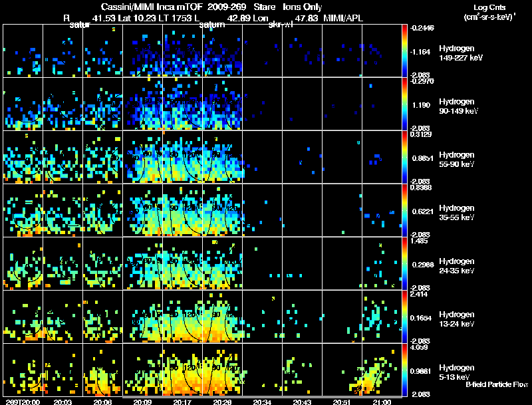Click the '20:51' time axis label
The image size is (532, 405).
pos(342,402)
